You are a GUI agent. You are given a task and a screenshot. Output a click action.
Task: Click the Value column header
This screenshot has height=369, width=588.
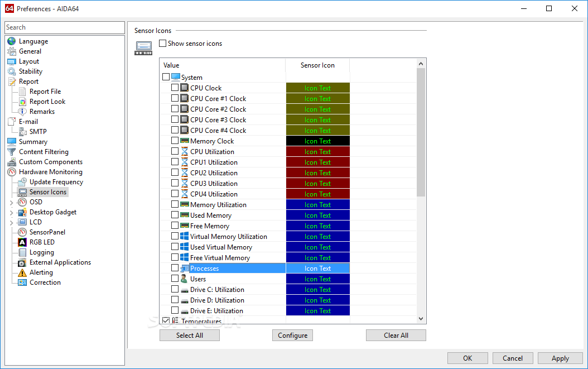click(223, 65)
